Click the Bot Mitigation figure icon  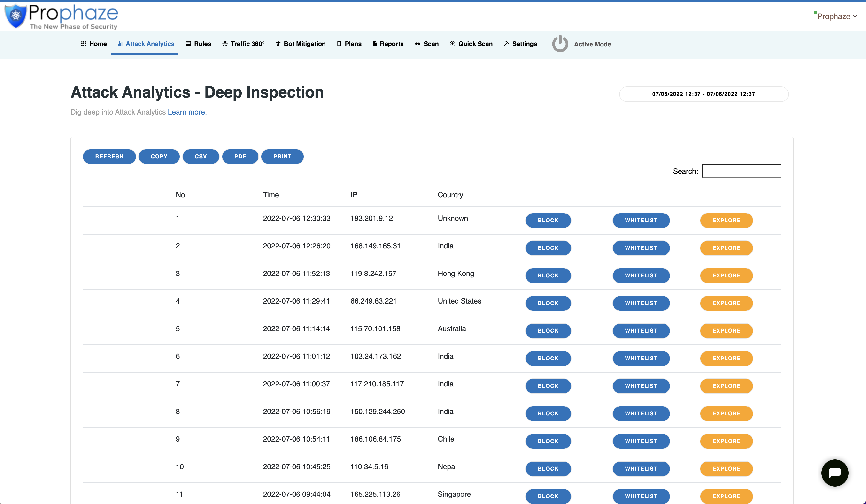[278, 44]
